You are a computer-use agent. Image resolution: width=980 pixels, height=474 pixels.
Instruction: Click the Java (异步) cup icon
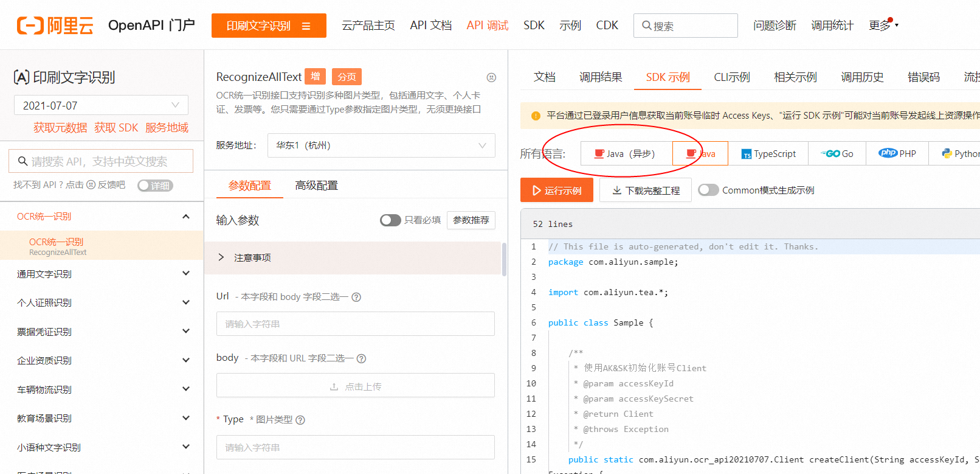(599, 153)
